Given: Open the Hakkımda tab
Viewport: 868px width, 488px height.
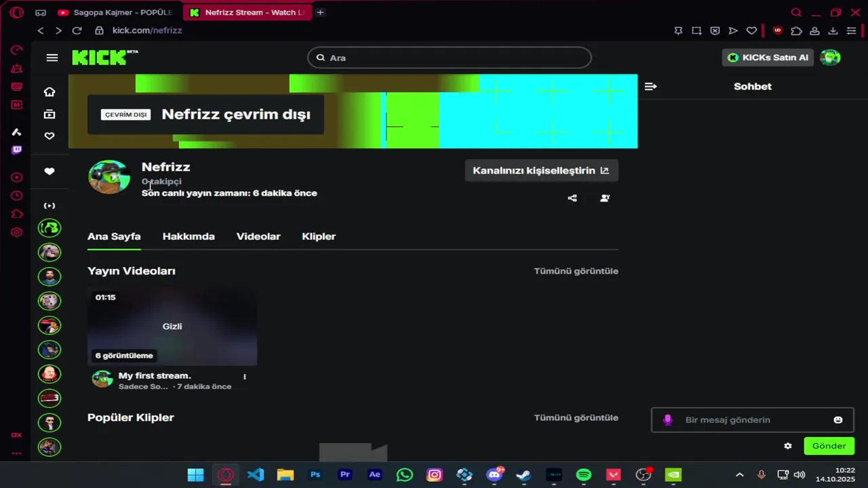Looking at the screenshot, I should tap(189, 237).
